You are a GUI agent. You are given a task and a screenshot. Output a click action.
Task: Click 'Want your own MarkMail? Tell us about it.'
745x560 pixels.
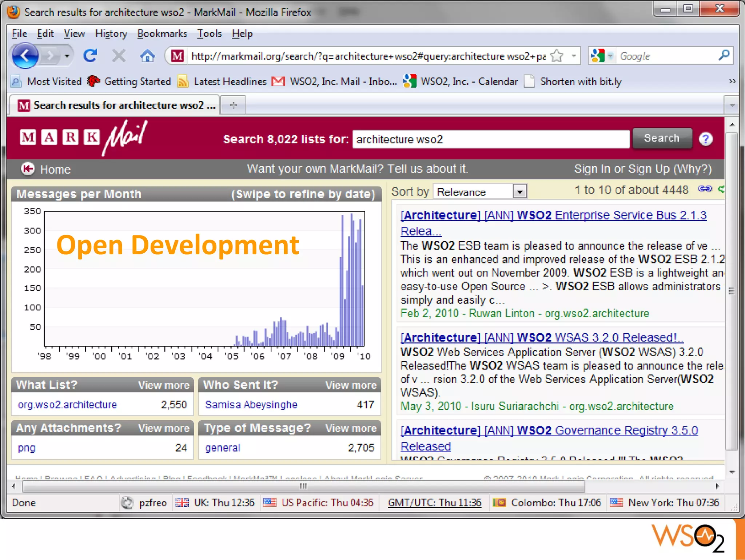coord(358,169)
